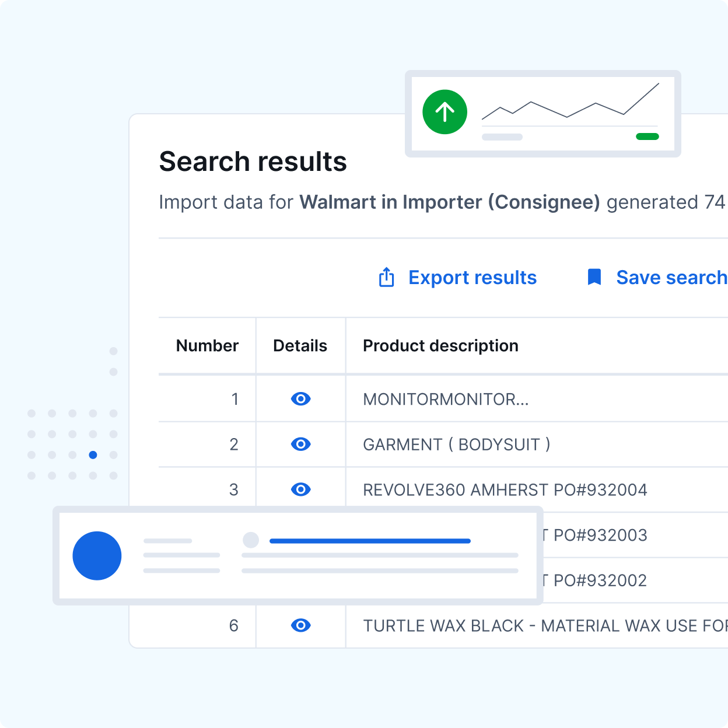Select the MONITORMONITOR... product description

click(446, 400)
